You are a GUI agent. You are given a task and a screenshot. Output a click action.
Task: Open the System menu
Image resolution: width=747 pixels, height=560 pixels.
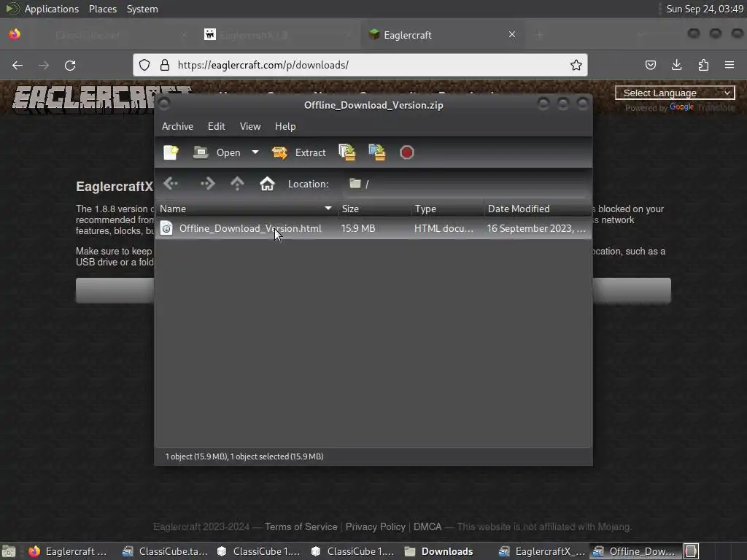pos(142,9)
